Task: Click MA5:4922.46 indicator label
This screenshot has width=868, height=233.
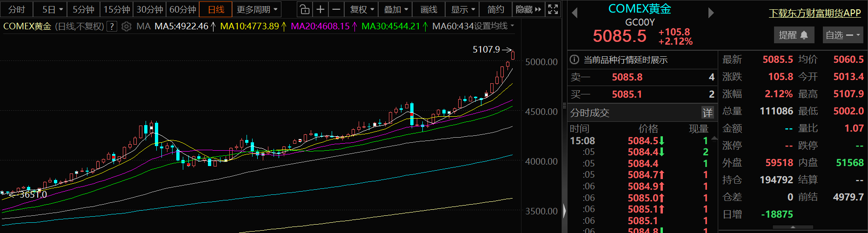Action: [x=181, y=27]
